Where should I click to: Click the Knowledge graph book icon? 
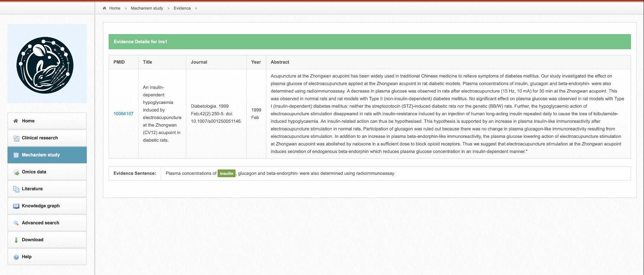tap(16, 206)
